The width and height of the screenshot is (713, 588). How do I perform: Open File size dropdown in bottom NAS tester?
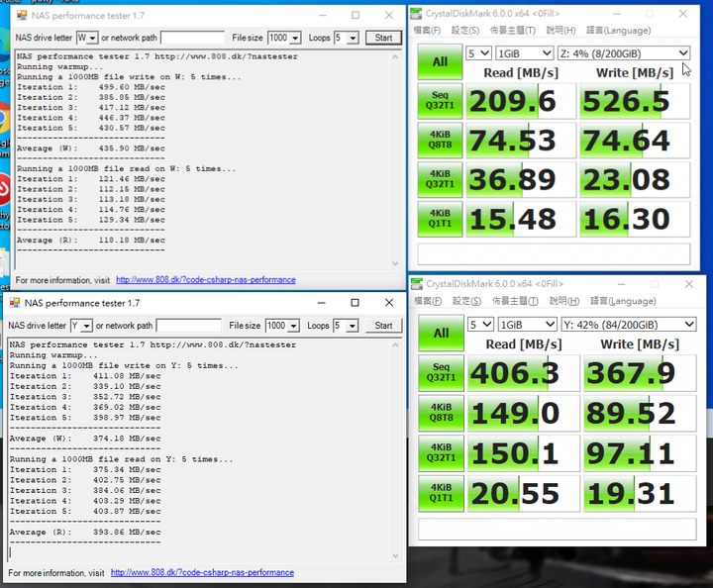[294, 326]
